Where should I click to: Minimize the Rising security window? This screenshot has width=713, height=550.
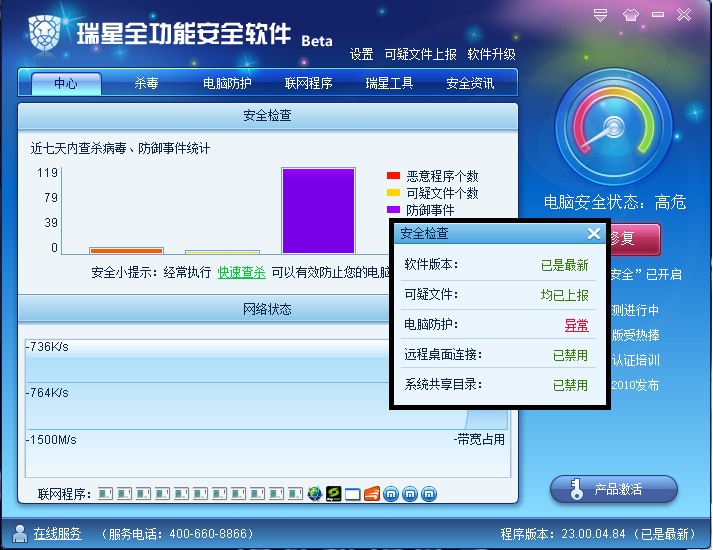click(x=658, y=15)
